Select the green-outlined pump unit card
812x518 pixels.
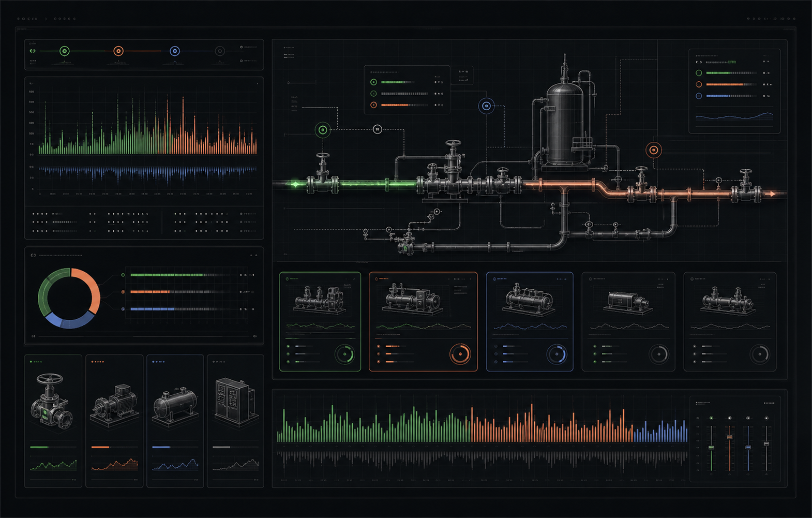pos(320,321)
